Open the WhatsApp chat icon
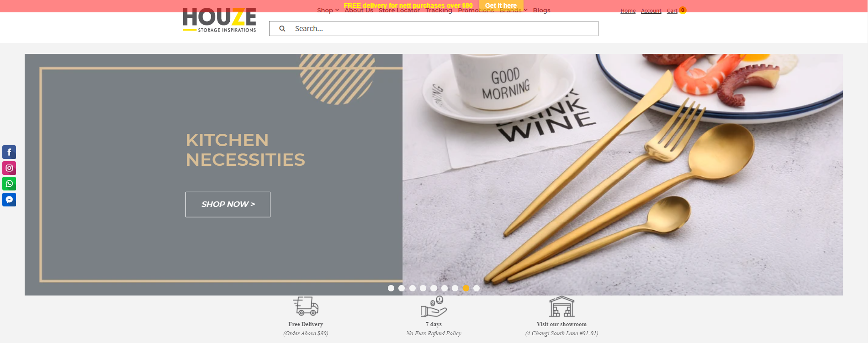Image resolution: width=868 pixels, height=343 pixels. click(x=9, y=184)
